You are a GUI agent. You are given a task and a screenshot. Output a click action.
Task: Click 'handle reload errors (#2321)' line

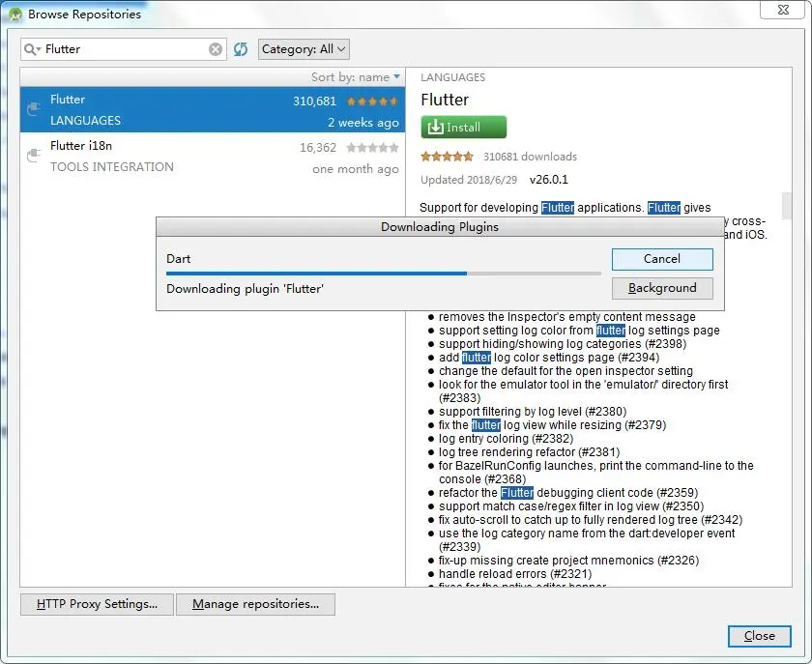(515, 574)
